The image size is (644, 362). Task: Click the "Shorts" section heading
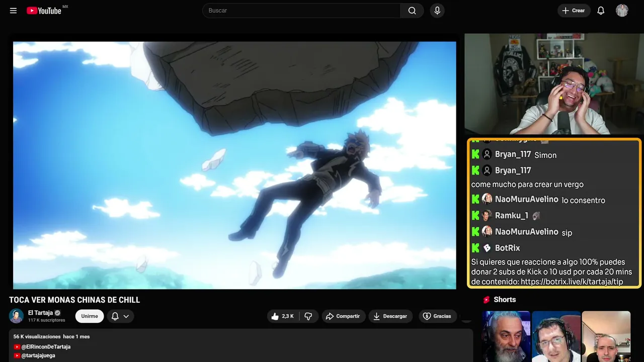pos(505,300)
